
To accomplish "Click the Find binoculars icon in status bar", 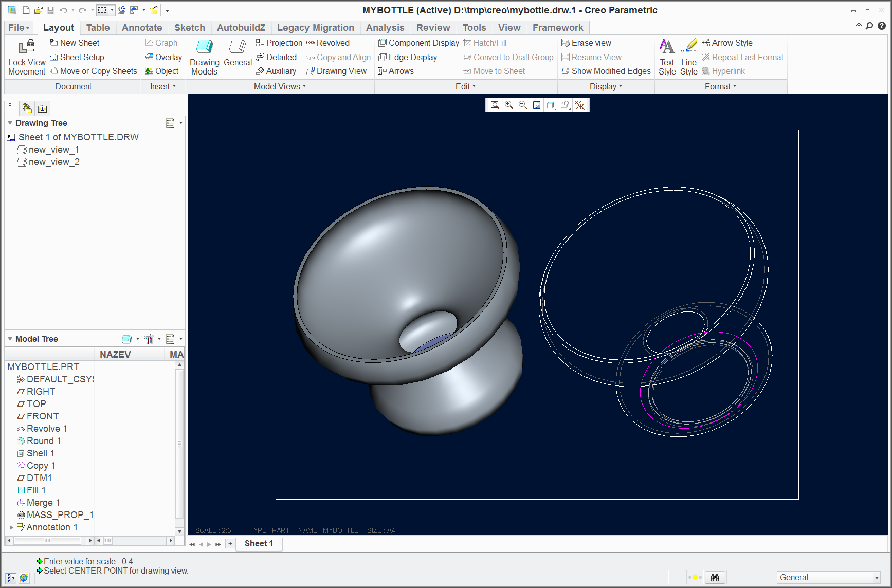I will point(715,577).
